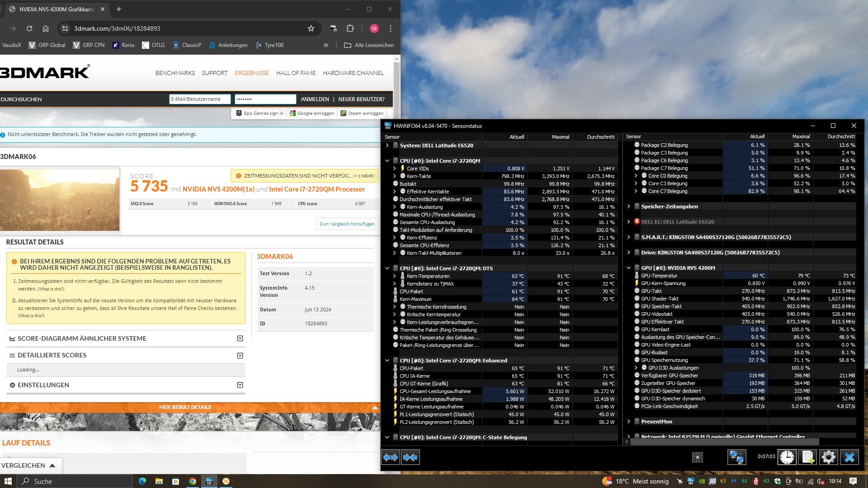
Task: Click Windows taskbar Suche box
Action: (75, 481)
